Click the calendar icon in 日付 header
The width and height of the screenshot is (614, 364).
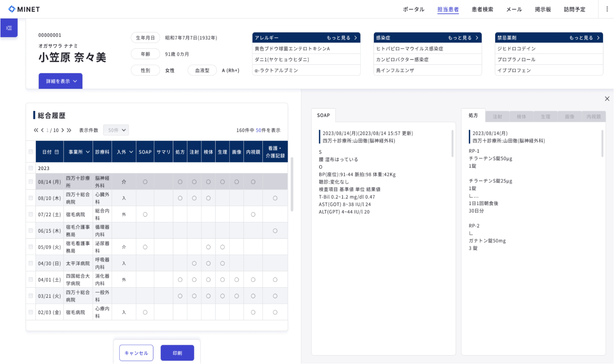57,152
